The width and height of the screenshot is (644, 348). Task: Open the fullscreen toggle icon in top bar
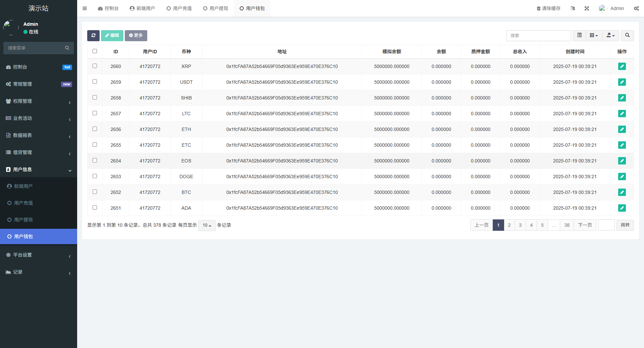[x=586, y=8]
